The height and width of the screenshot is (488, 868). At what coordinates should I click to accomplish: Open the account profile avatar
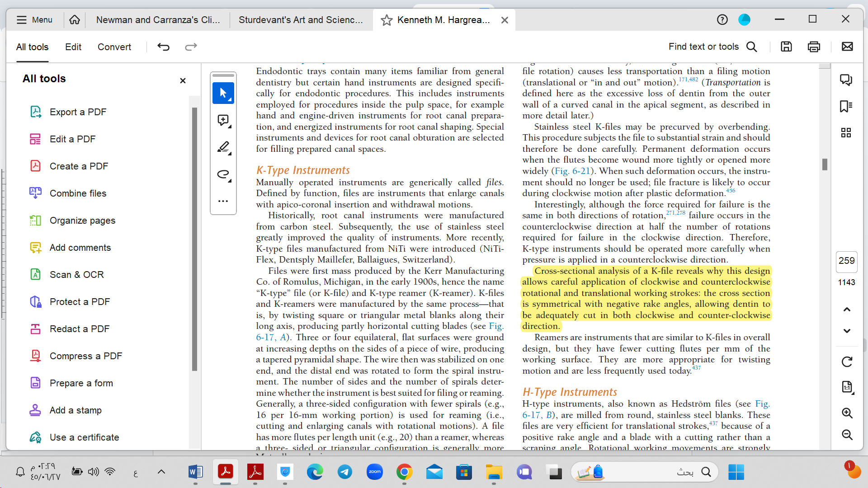(x=744, y=19)
